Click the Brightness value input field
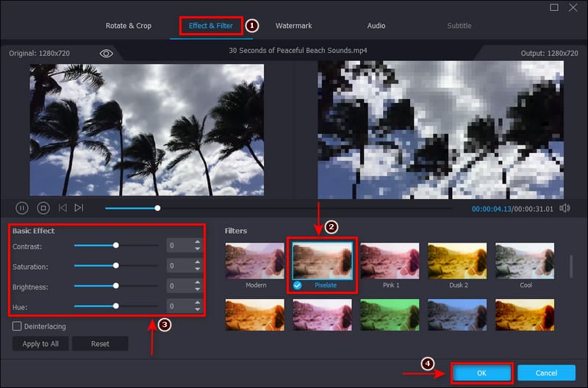This screenshot has width=588, height=388. click(179, 286)
